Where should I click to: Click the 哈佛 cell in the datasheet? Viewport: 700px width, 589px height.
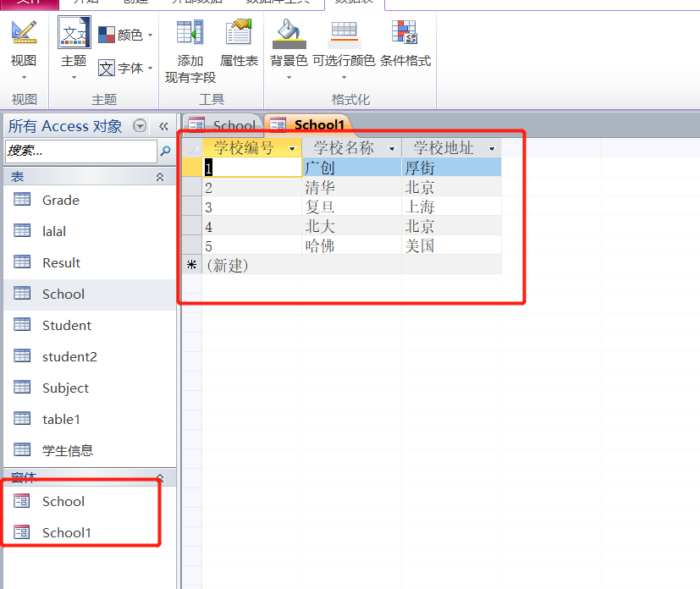point(320,245)
